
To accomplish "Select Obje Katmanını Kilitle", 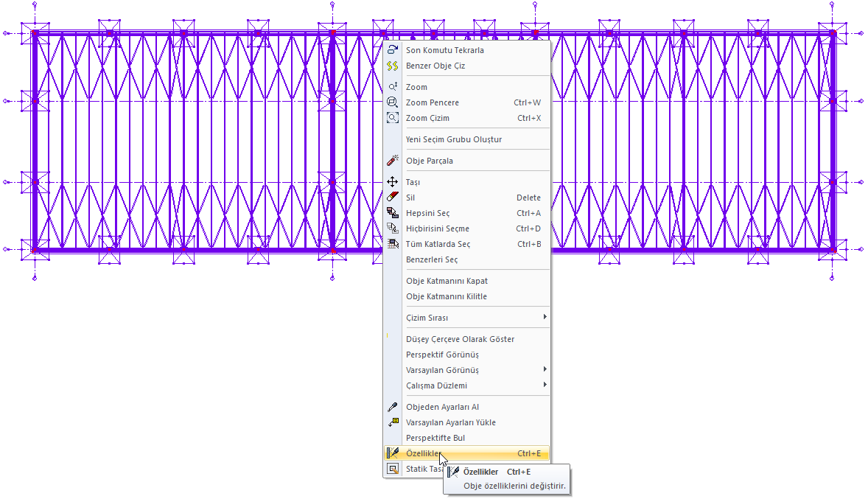I will pos(466,296).
